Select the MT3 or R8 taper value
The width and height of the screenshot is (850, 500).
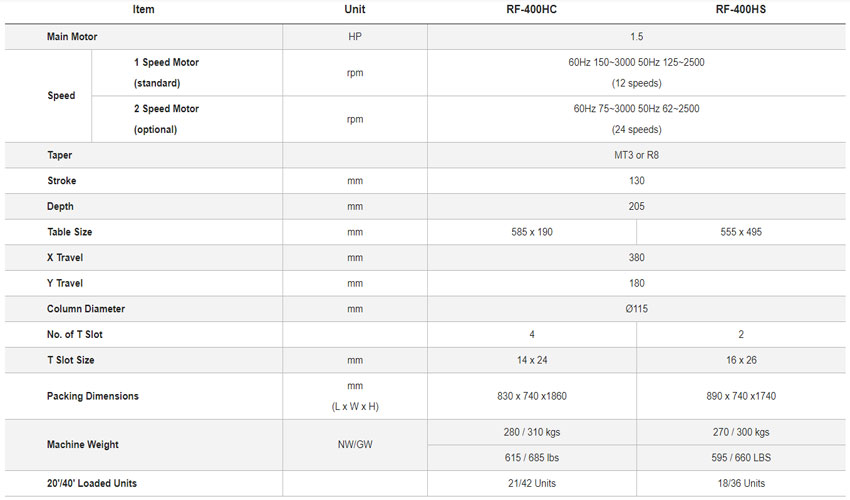[x=637, y=155]
